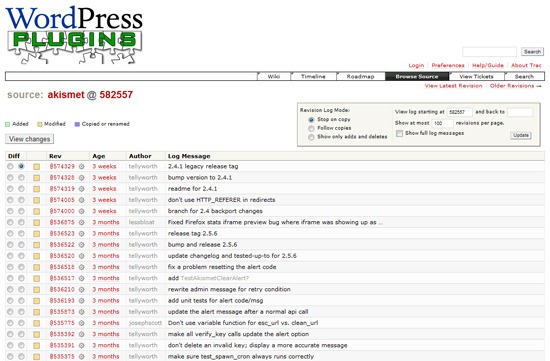Viewport: 550px width, 361px height.
Task: Select the old-revision diff radio for row 574329
Action: [10, 167]
